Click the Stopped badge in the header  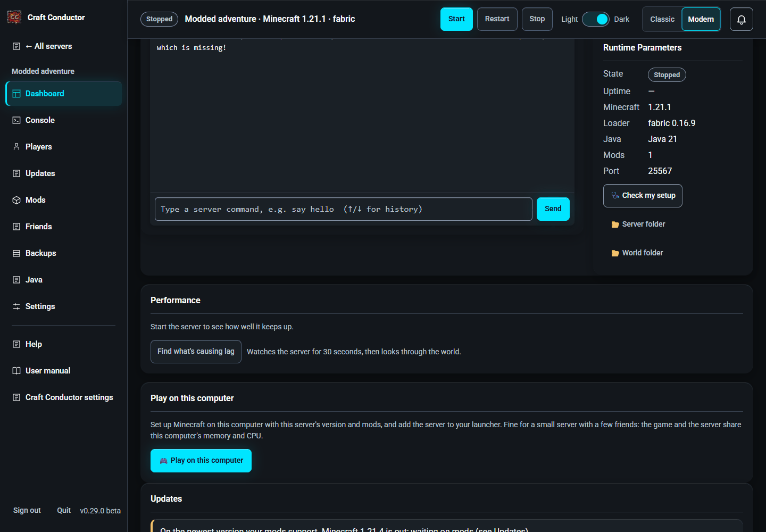(x=159, y=19)
